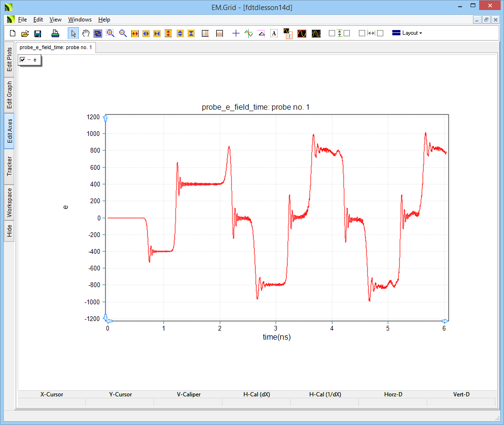Click the Hide side button
The height and width of the screenshot is (425, 504).
(10, 231)
